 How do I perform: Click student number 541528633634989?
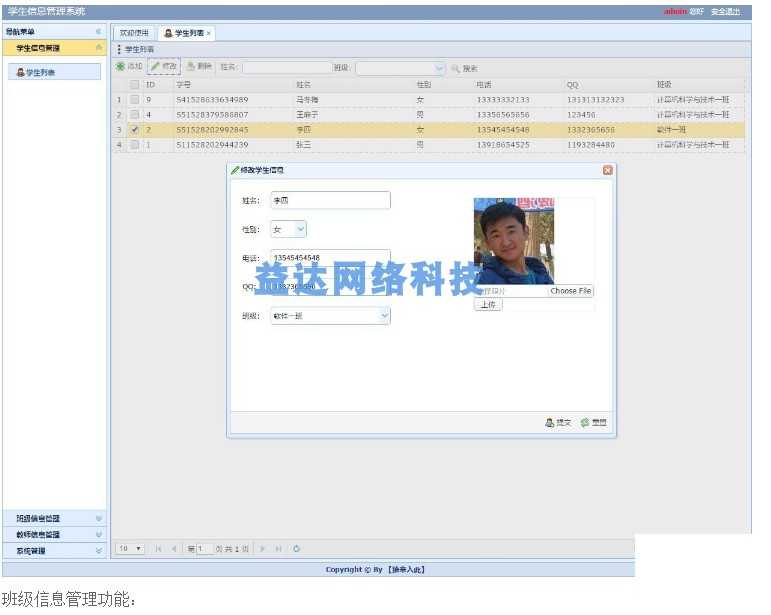tap(212, 100)
